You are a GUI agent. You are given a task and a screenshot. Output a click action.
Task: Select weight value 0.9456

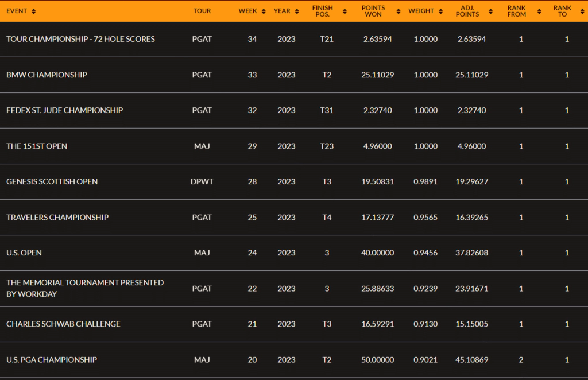(425, 253)
